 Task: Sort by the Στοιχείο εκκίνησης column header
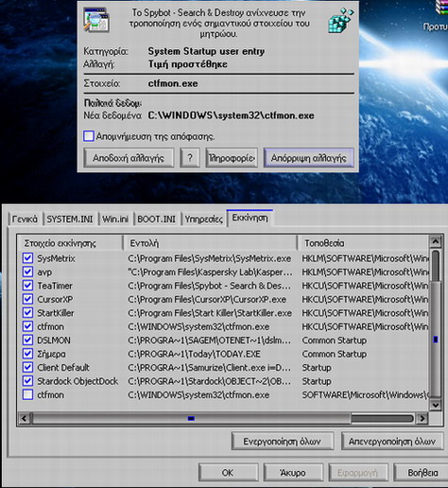[x=70, y=243]
